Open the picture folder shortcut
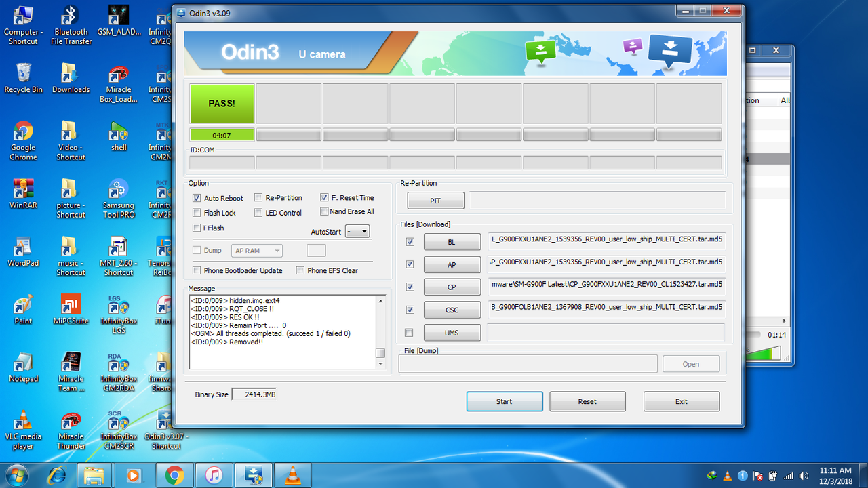This screenshot has width=868, height=488. [71, 199]
